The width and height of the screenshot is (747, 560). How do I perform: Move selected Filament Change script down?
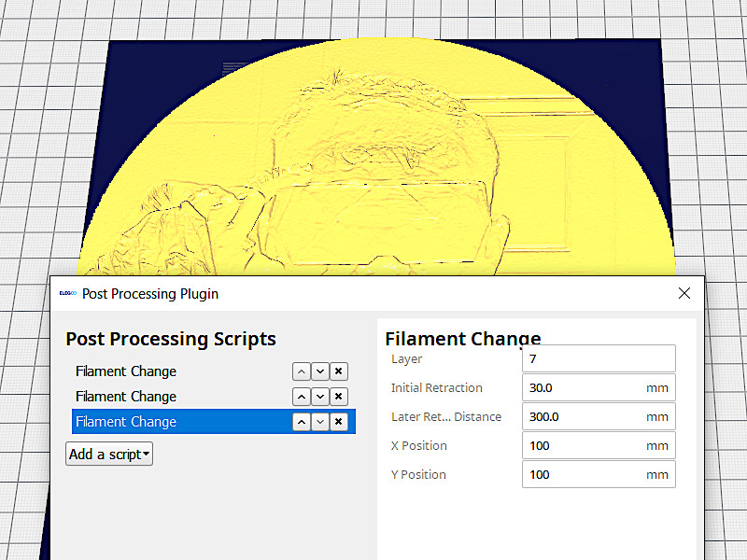point(320,422)
